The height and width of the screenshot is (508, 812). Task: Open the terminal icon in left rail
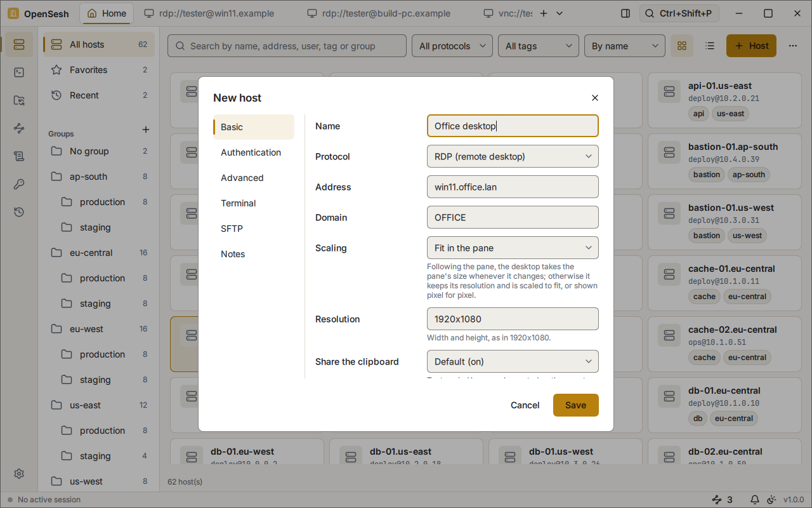(x=18, y=72)
